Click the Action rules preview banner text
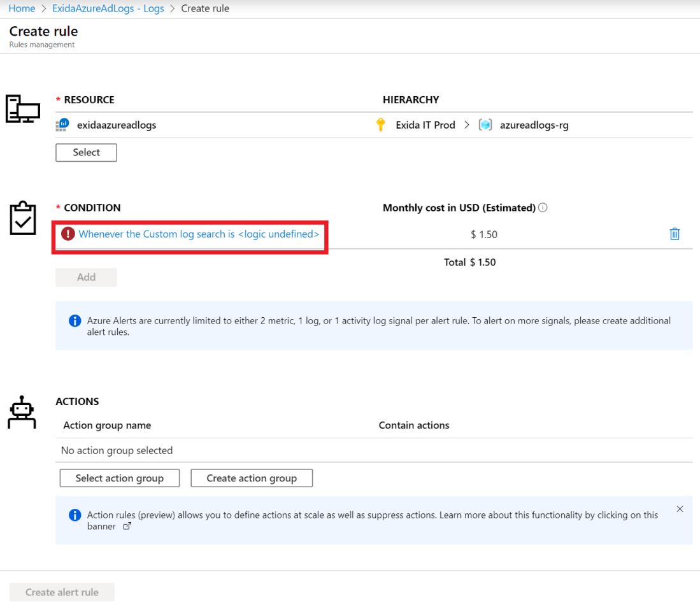Image resolution: width=700 pixels, height=605 pixels. point(373,515)
